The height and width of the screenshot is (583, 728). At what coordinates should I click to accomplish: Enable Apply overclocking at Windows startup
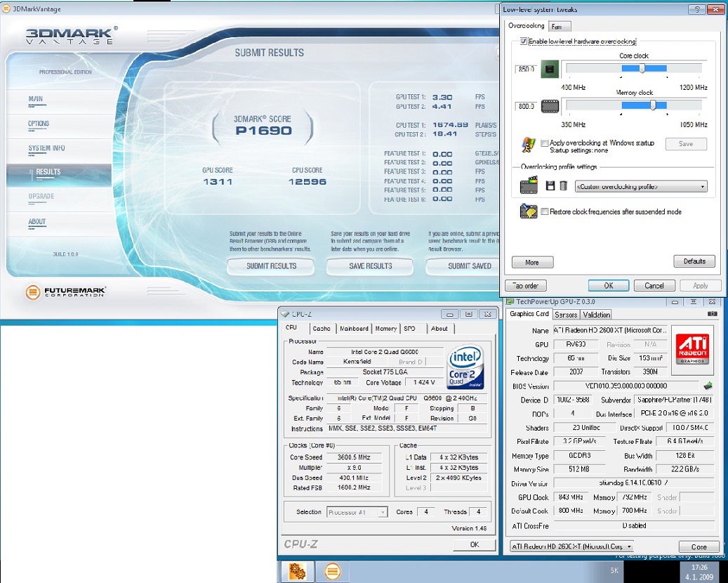(x=545, y=143)
